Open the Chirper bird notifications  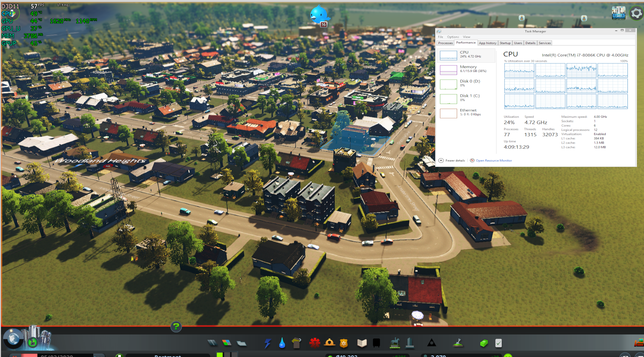coord(319,15)
